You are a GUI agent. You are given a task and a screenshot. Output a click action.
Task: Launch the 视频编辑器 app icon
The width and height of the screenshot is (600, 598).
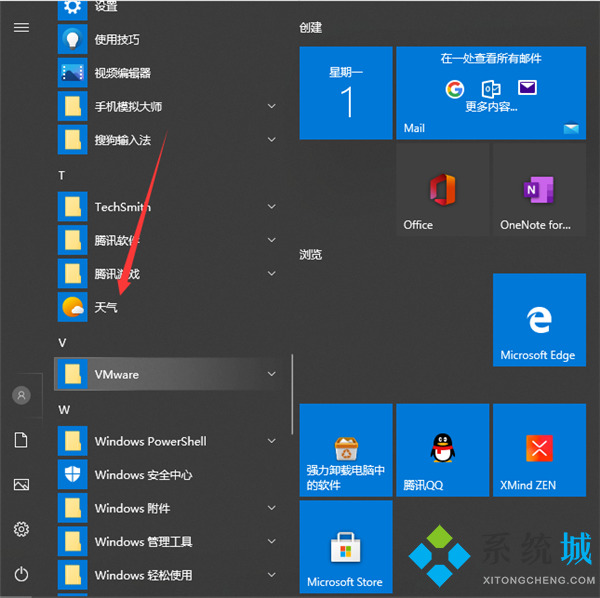pyautogui.click(x=73, y=73)
